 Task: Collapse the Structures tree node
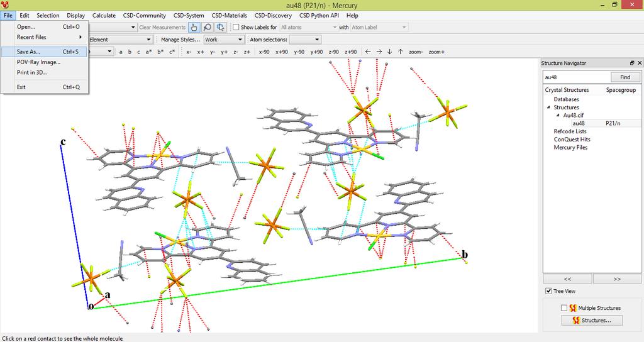[x=548, y=107]
